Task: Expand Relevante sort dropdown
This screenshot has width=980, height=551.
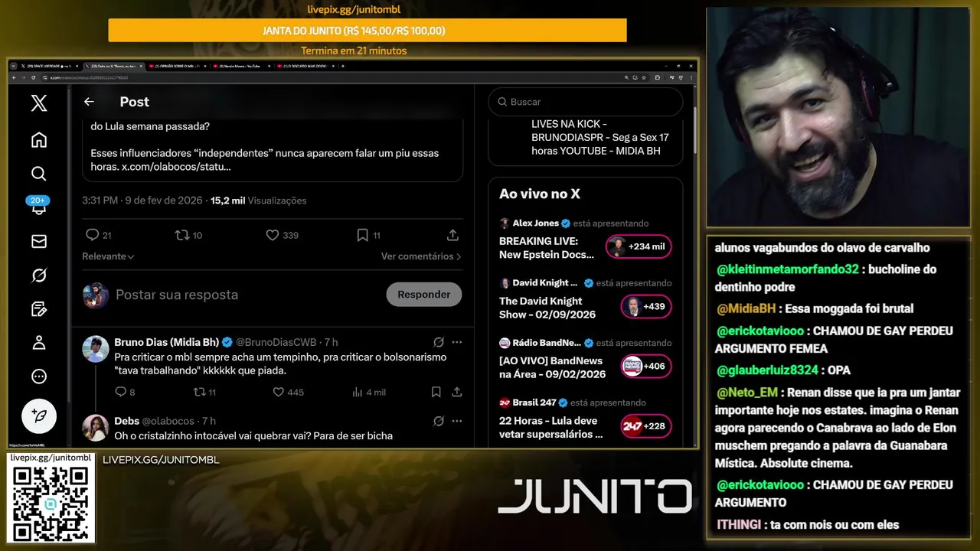Action: [x=108, y=256]
